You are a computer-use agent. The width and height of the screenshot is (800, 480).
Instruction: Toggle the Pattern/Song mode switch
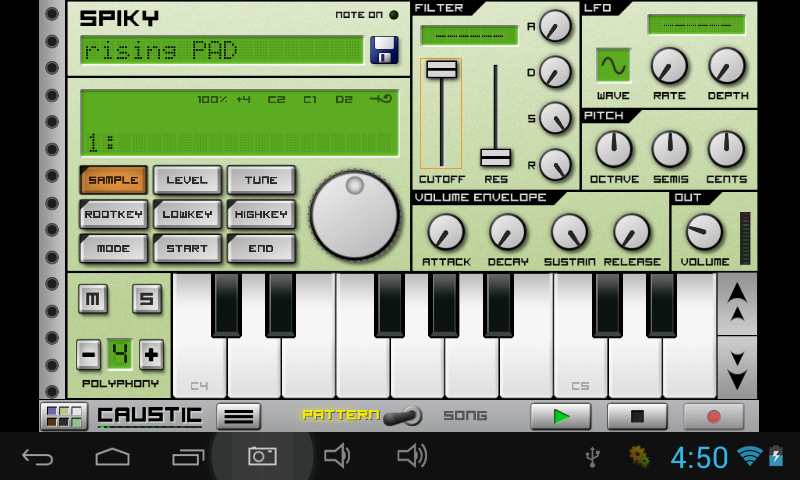[x=403, y=416]
